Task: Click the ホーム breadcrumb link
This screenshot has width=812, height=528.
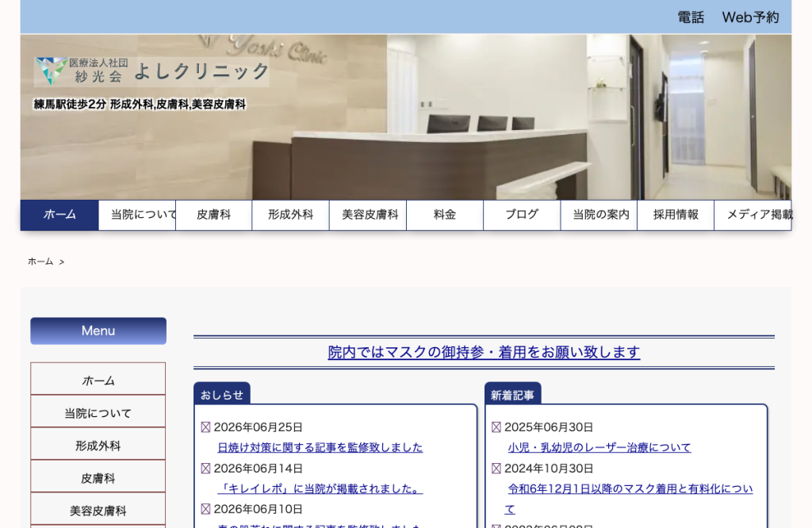Action: (x=40, y=262)
